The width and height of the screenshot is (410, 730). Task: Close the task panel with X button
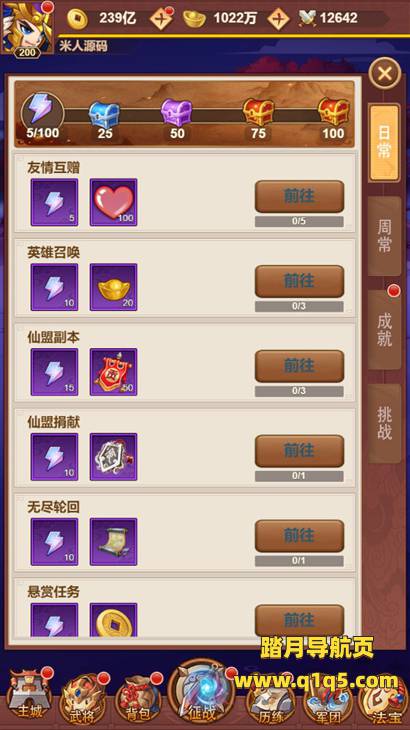tap(385, 73)
